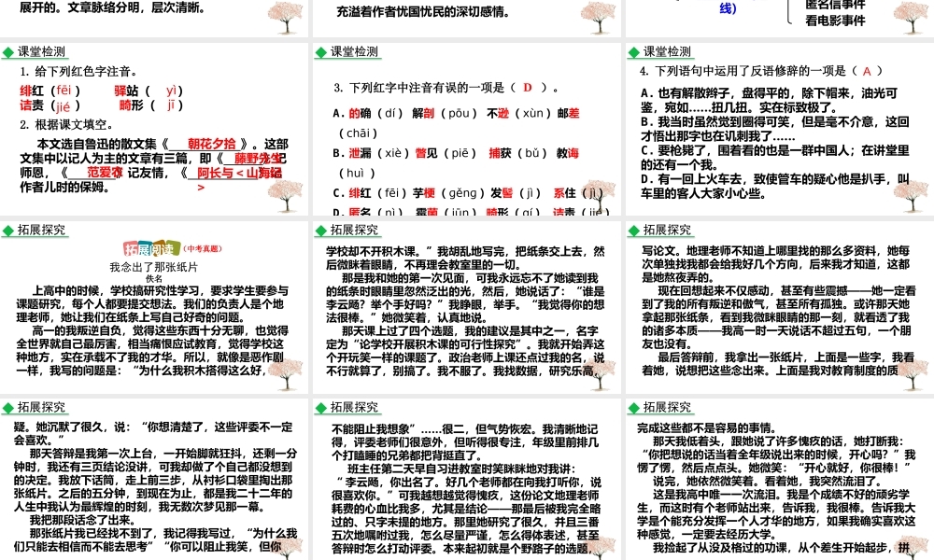Click the red answer letter D in question 3

pos(527,88)
